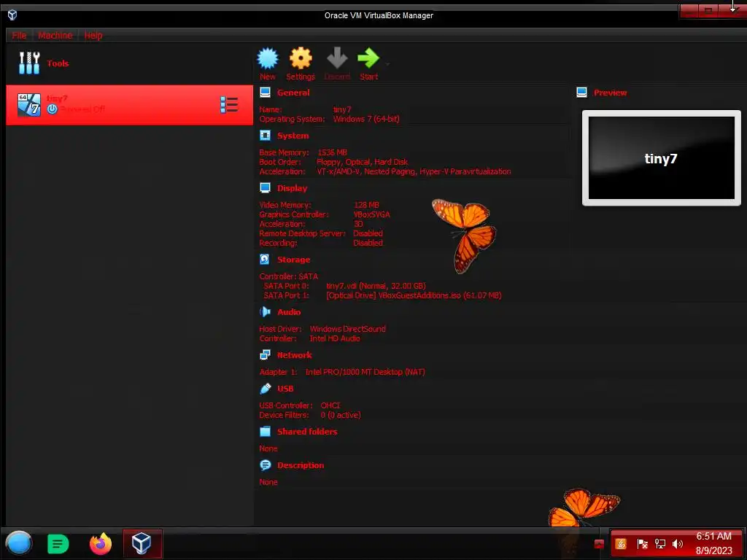The width and height of the screenshot is (747, 560).
Task: Click the Preview panel monitor icon
Action: tap(581, 93)
